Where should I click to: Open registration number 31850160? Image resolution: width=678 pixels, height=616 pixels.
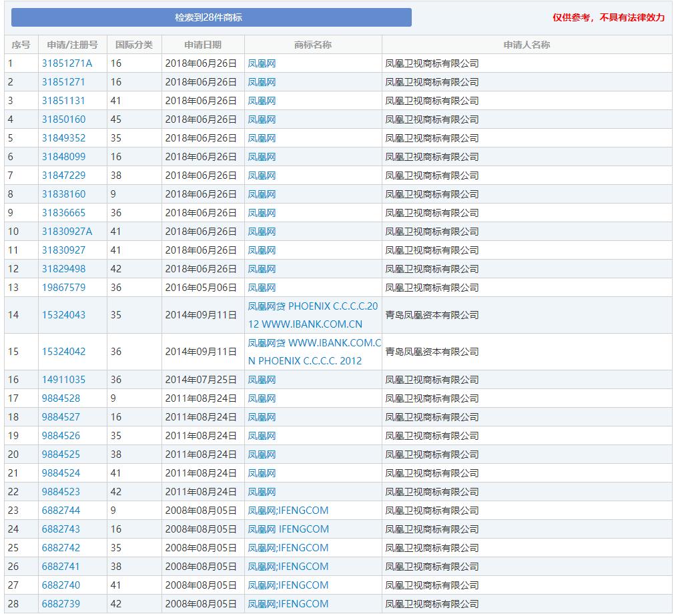(x=63, y=119)
